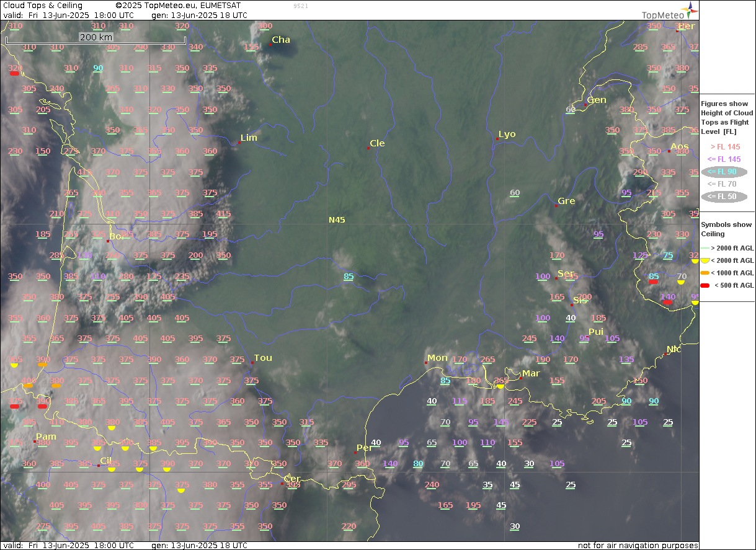Click the 'Cha' city label
This screenshot has width=756, height=550.
point(281,40)
